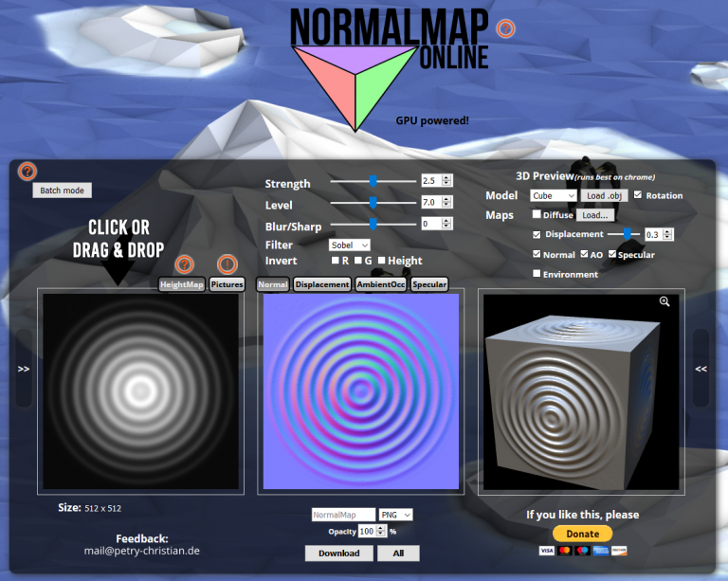Switch to the AmbientOcc tab

click(381, 284)
